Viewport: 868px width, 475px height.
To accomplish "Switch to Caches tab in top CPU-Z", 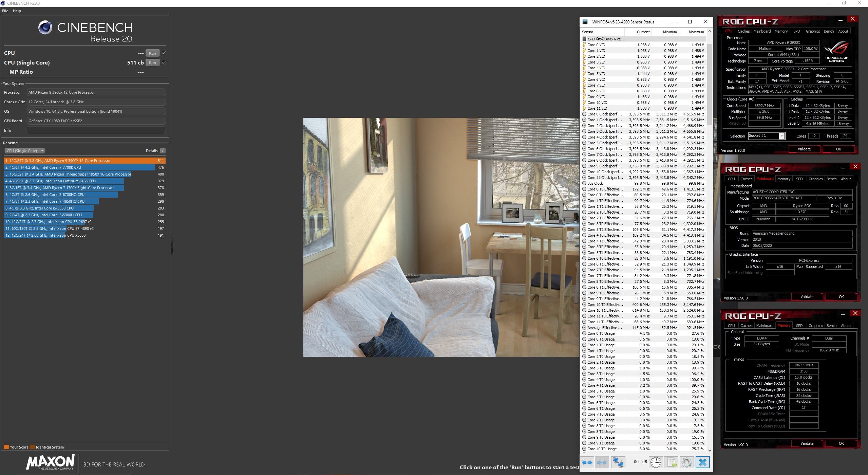I will click(744, 31).
